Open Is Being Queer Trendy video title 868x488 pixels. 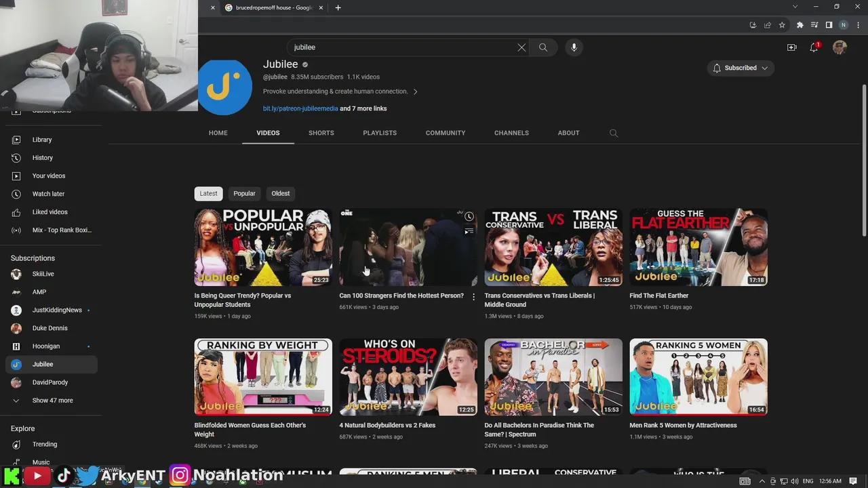click(243, 300)
